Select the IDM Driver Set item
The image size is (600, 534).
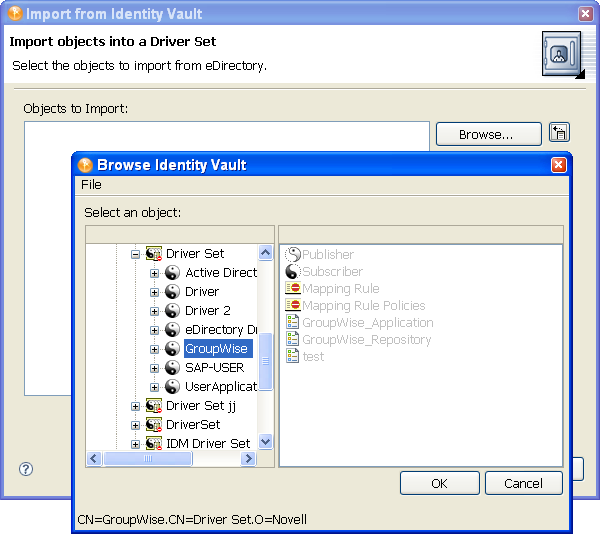pos(208,443)
